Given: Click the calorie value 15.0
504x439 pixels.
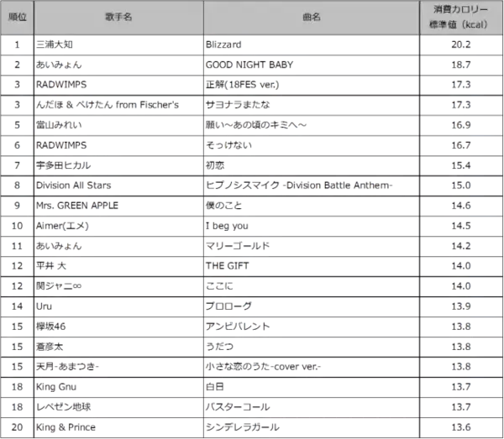Looking at the screenshot, I should pyautogui.click(x=460, y=186).
